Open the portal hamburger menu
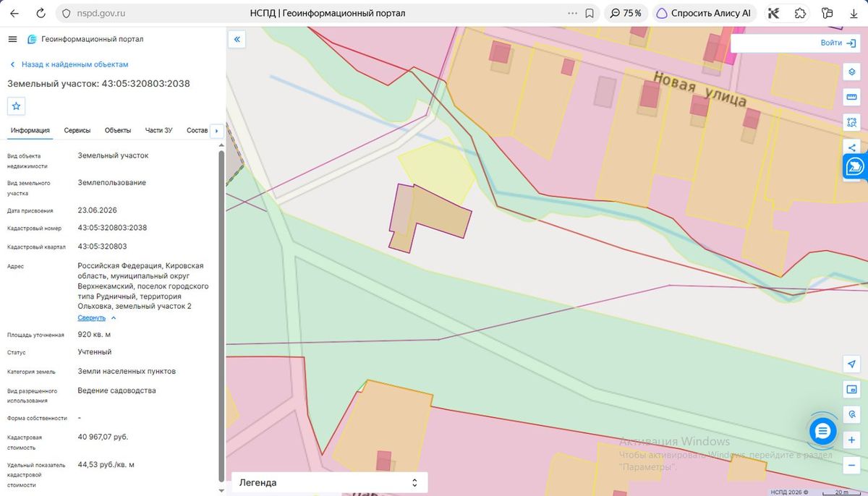This screenshot has width=868, height=496. pos(12,39)
